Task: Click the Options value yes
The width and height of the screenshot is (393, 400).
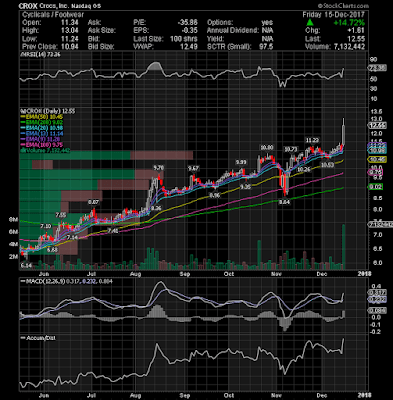Action: (267, 23)
